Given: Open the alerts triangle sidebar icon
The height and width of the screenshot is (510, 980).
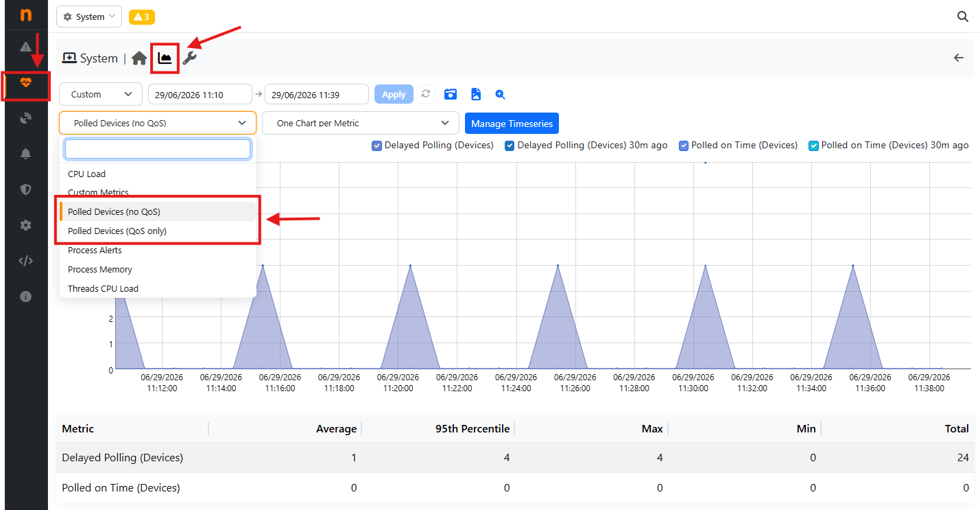Looking at the screenshot, I should [x=26, y=47].
